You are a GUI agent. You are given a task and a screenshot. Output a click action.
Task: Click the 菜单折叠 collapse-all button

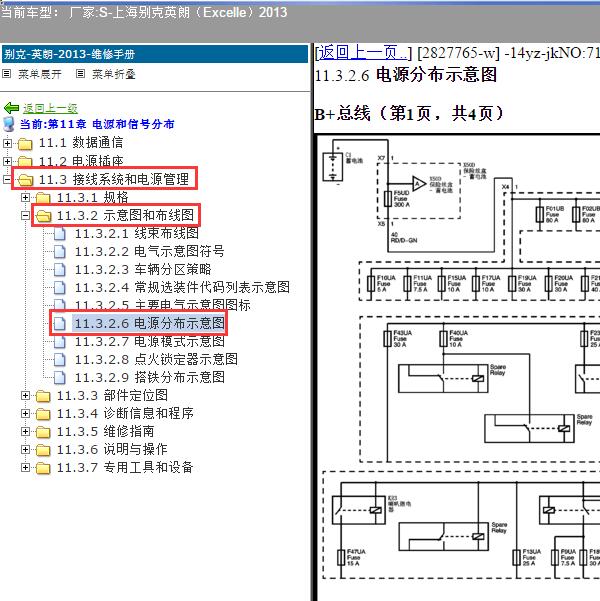click(x=114, y=74)
